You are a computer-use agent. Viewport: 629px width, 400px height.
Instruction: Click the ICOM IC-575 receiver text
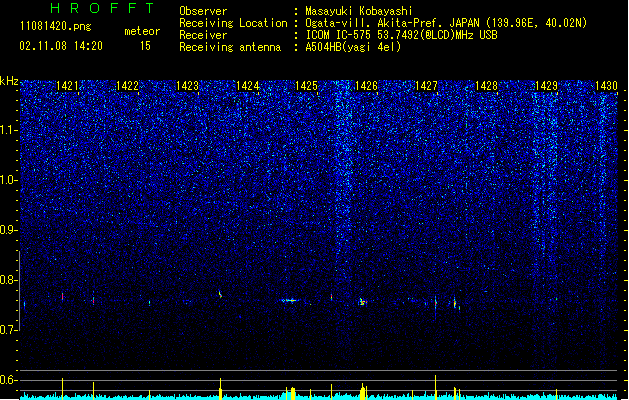click(x=401, y=35)
